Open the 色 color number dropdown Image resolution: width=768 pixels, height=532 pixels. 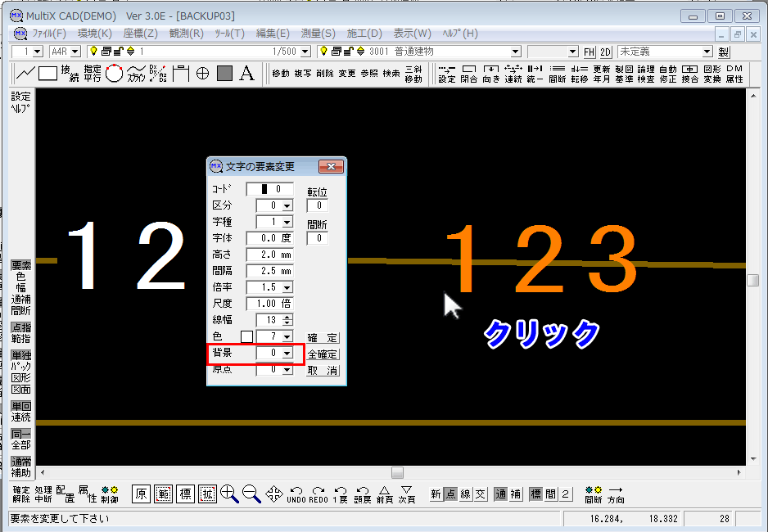tap(287, 336)
